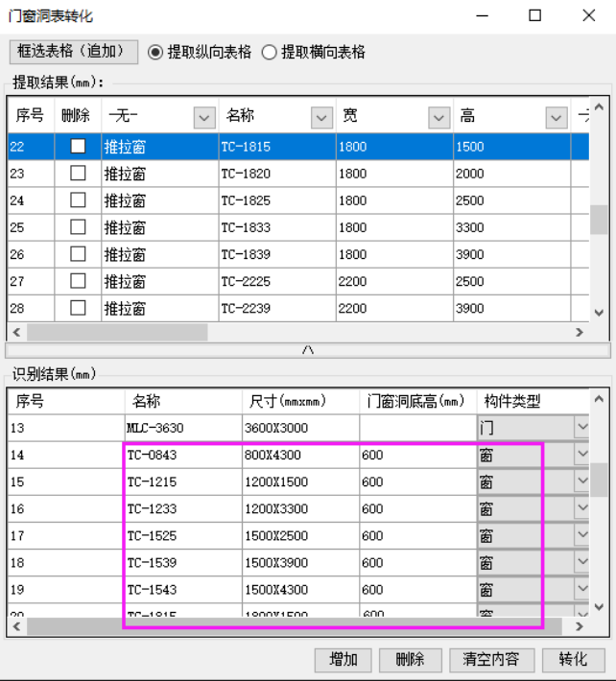This screenshot has width=616, height=681.
Task: Click the 转化 button
Action: 572,660
